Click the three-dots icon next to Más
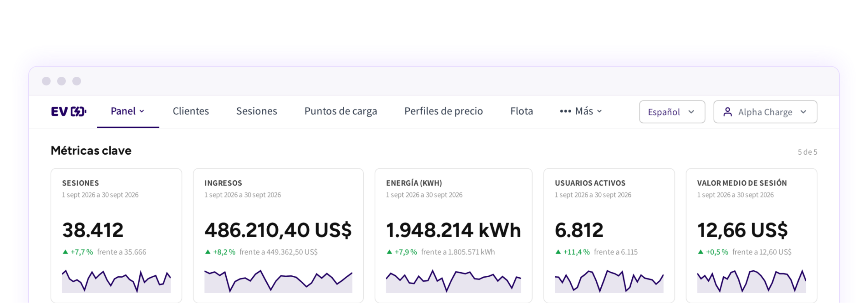Viewport: 868px width, 303px height. pos(565,111)
